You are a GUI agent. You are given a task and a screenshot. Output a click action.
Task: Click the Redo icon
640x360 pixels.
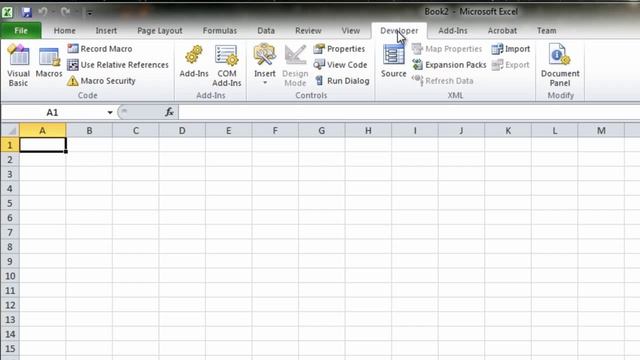coord(65,12)
